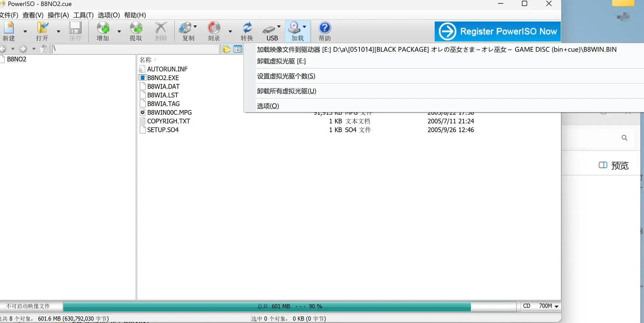Open the 帮助(H) menu
The height and width of the screenshot is (323, 644).
point(135,15)
